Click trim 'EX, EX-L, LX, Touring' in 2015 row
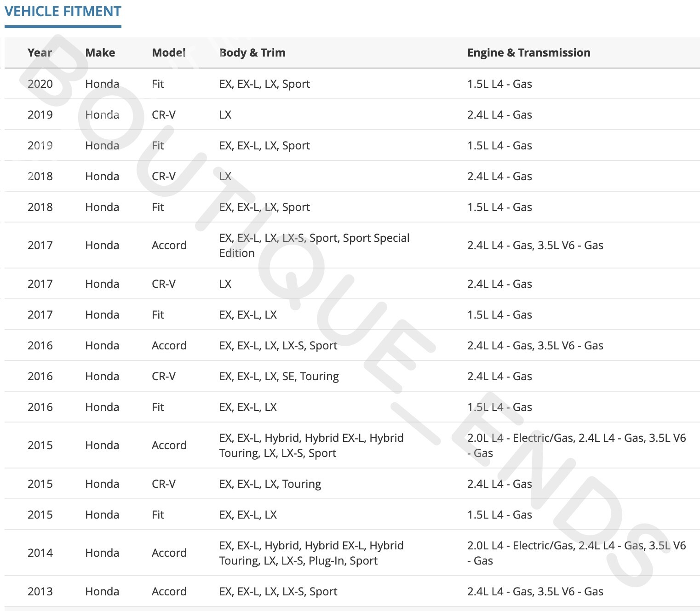Image resolution: width=700 pixels, height=611 pixels. (270, 484)
